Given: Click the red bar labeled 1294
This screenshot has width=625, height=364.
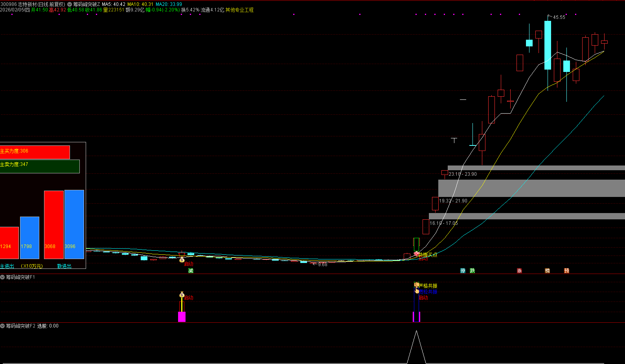Looking at the screenshot, I should (9, 243).
